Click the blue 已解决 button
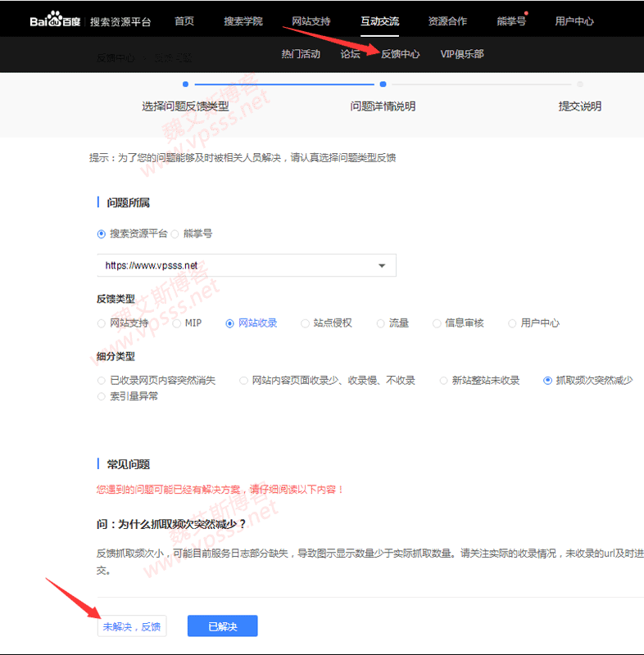The height and width of the screenshot is (655, 644). pyautogui.click(x=222, y=626)
